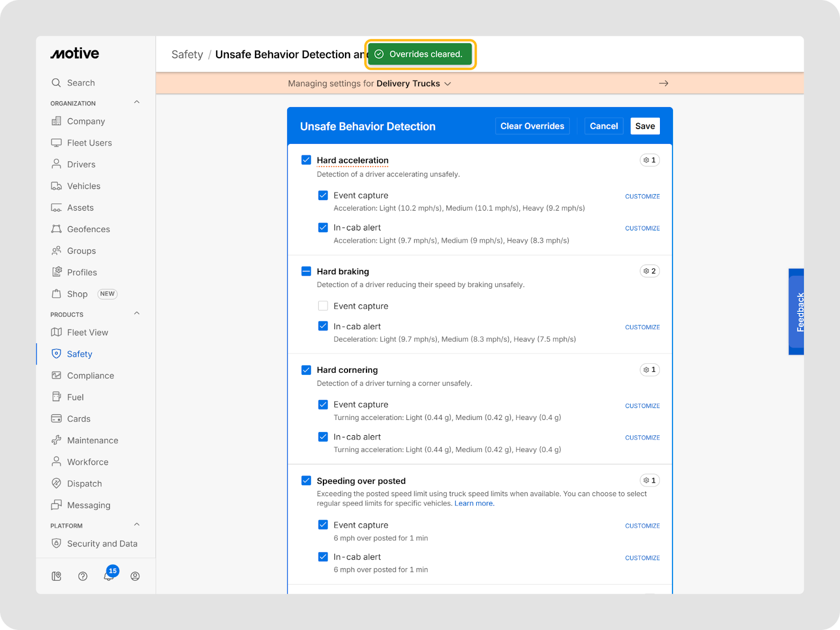This screenshot has height=630, width=840.
Task: Enable Event capture under Hard braking
Action: [323, 306]
